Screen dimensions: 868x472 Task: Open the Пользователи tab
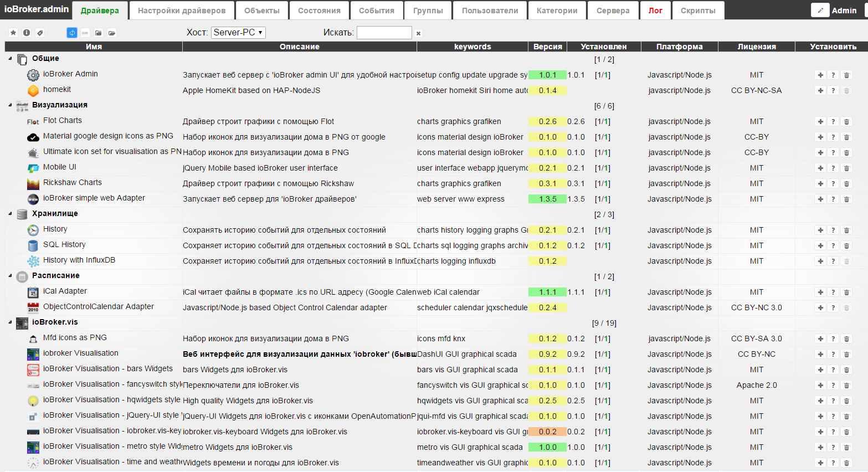click(x=490, y=11)
